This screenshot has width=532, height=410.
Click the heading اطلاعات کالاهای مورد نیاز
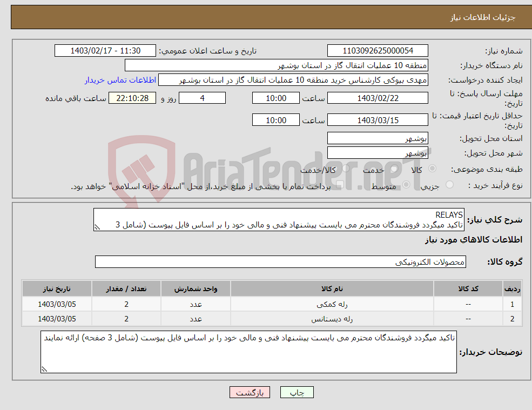pos(474,240)
